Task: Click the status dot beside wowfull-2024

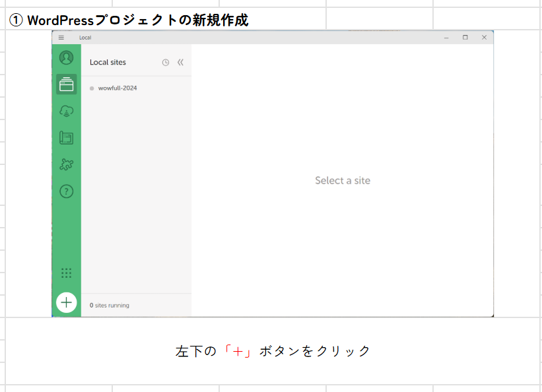Action: pos(92,86)
